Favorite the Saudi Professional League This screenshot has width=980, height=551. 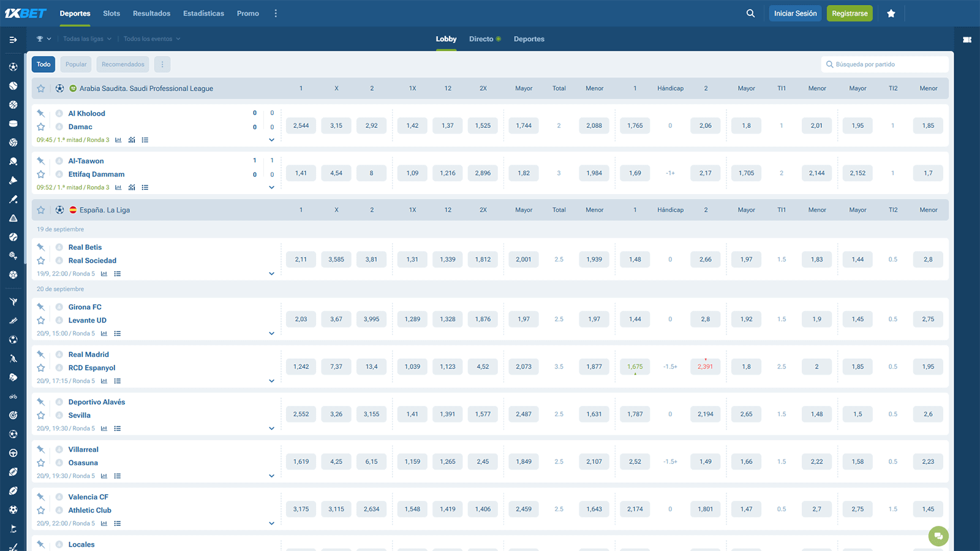41,89
